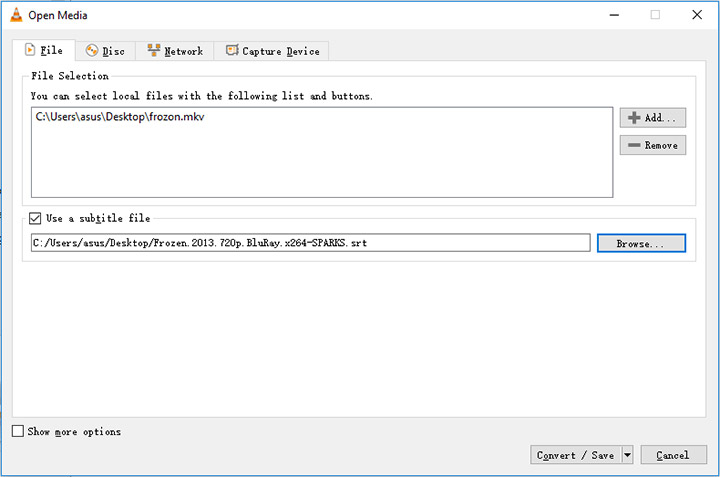Click the Capture Device tab's camera icon

point(232,51)
